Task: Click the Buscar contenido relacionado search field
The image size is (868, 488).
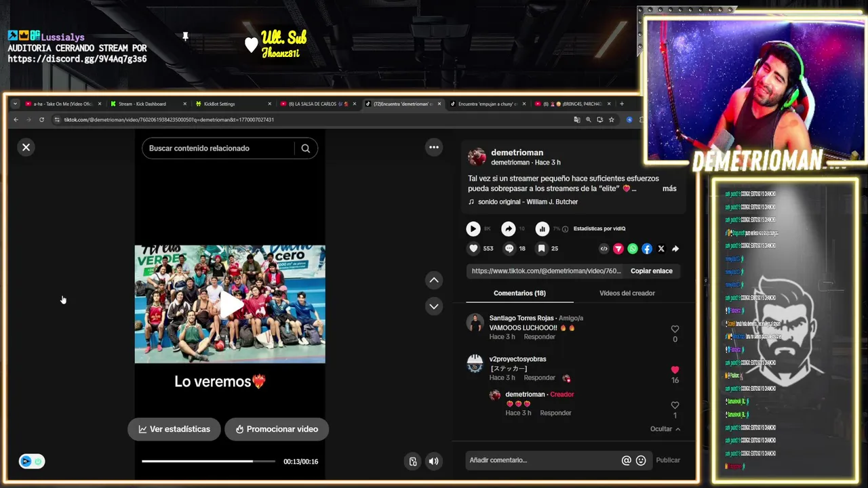Action: [x=218, y=148]
